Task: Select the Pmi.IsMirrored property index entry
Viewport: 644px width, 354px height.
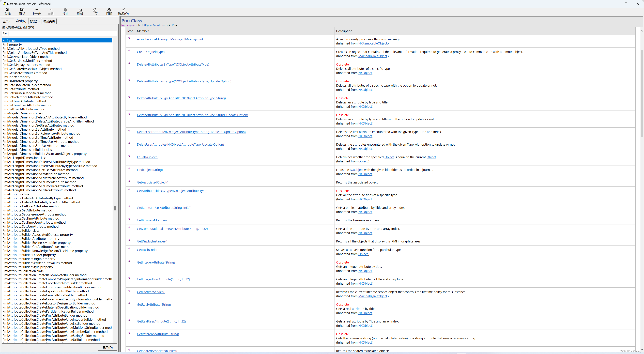Action: pos(20,81)
